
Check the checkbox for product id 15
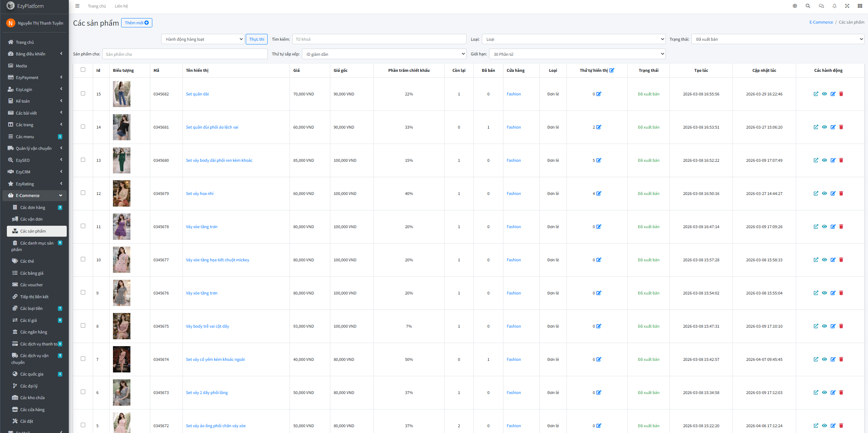(83, 93)
